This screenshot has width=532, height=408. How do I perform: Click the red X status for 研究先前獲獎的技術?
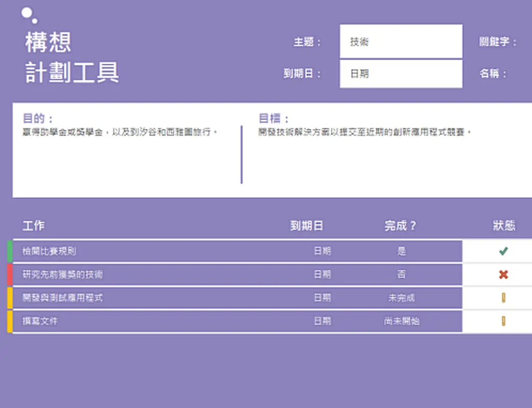(x=503, y=274)
